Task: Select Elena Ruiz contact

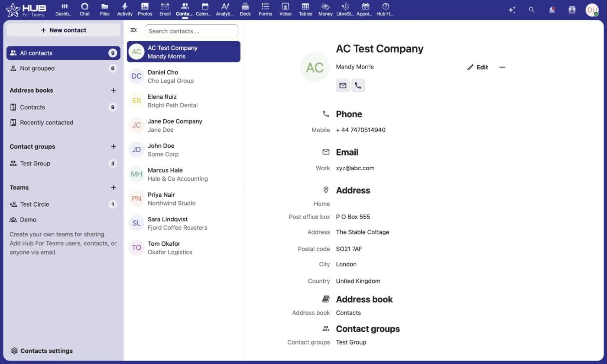Action: (184, 101)
